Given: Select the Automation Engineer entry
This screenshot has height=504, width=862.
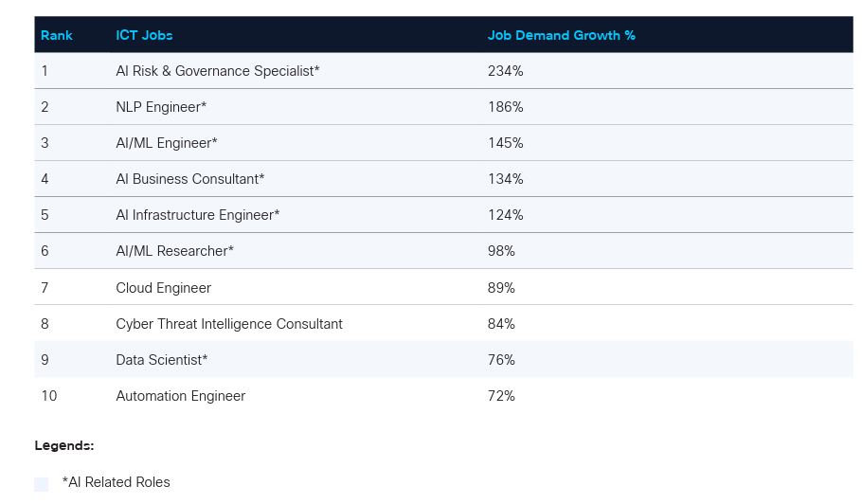Looking at the screenshot, I should (x=180, y=396).
